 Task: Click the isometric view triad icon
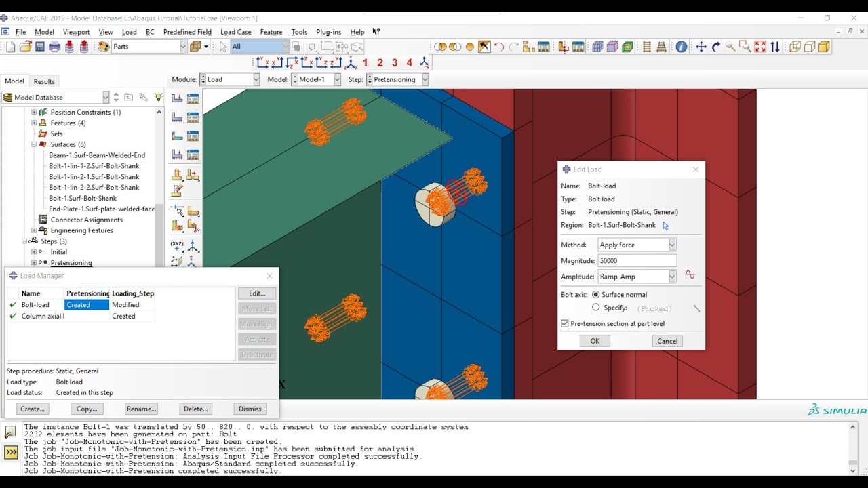pyautogui.click(x=351, y=62)
